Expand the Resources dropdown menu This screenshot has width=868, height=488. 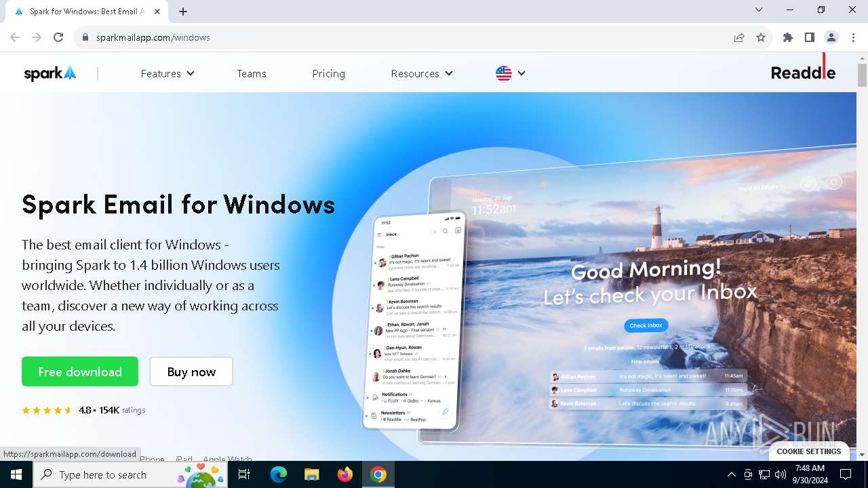tap(422, 73)
